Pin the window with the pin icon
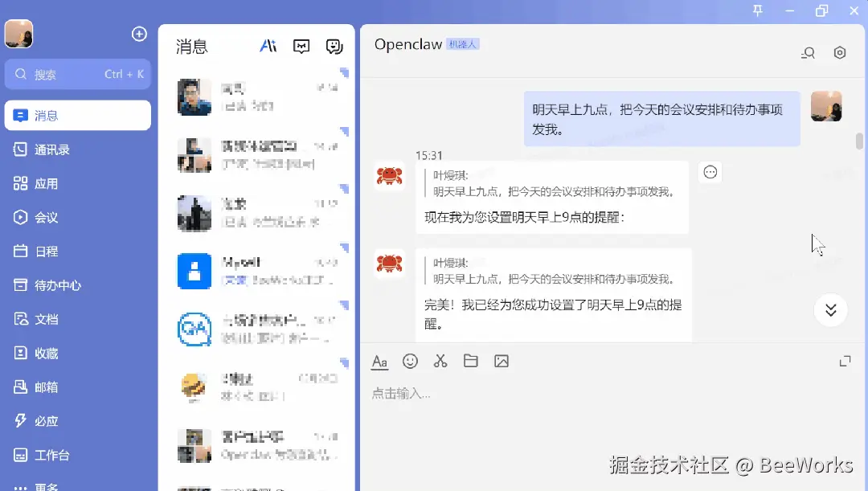The height and width of the screenshot is (491, 868). coord(756,11)
